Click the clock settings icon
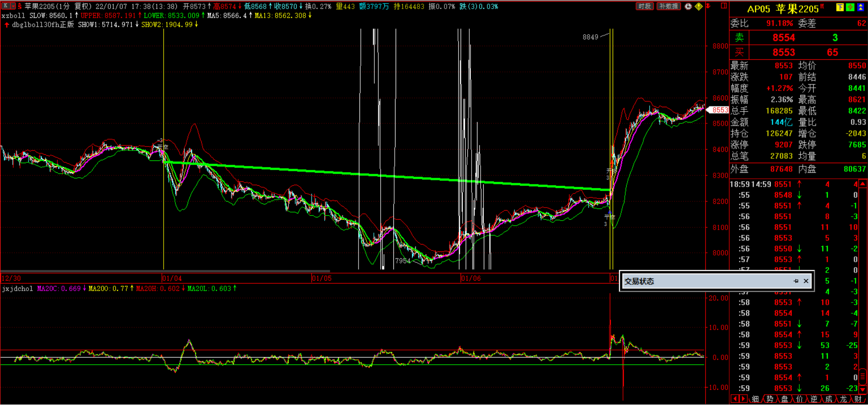 pos(688,6)
